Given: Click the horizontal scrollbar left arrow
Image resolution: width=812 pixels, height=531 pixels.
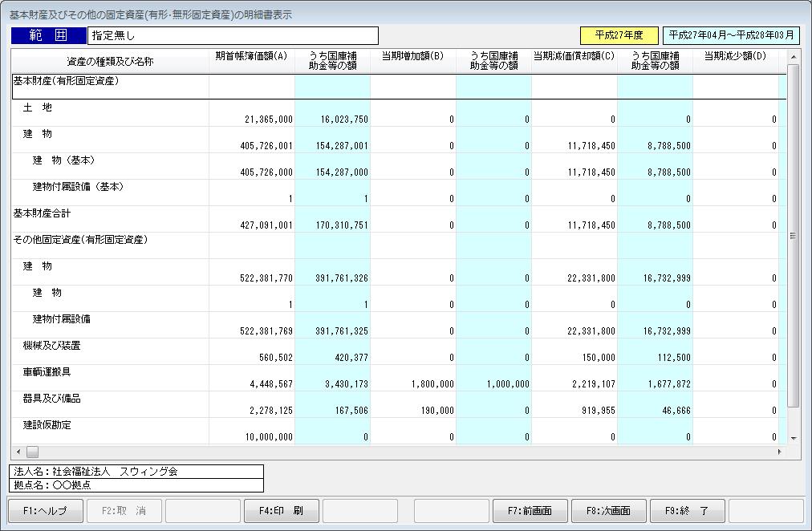Looking at the screenshot, I should (x=18, y=452).
